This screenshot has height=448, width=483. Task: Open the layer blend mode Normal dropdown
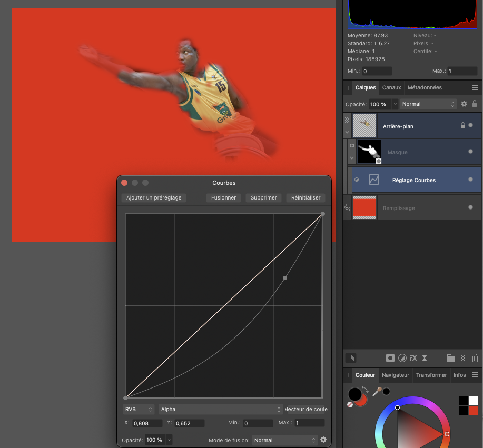point(428,104)
